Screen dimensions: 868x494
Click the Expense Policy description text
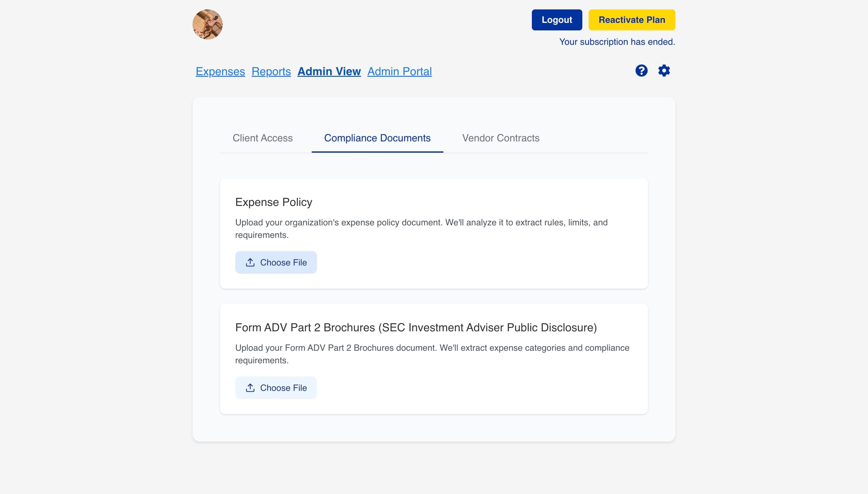coord(421,229)
